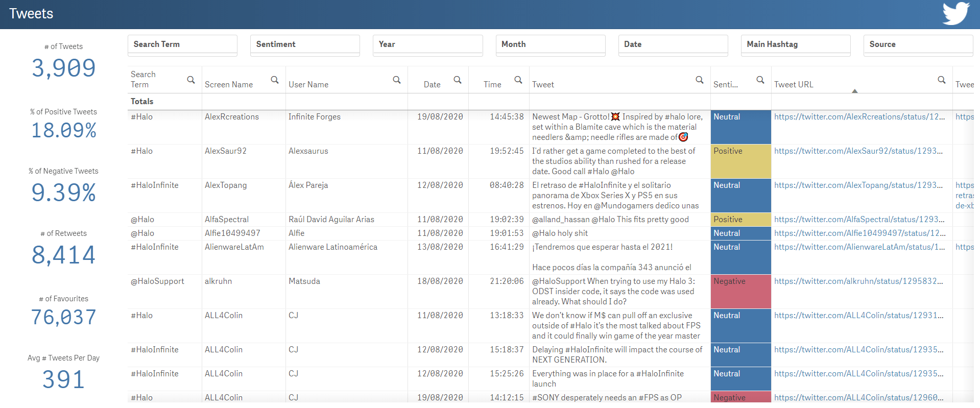This screenshot has width=980, height=408.
Task: Open the AlienwareLatAm tweet status link
Action: tap(859, 247)
